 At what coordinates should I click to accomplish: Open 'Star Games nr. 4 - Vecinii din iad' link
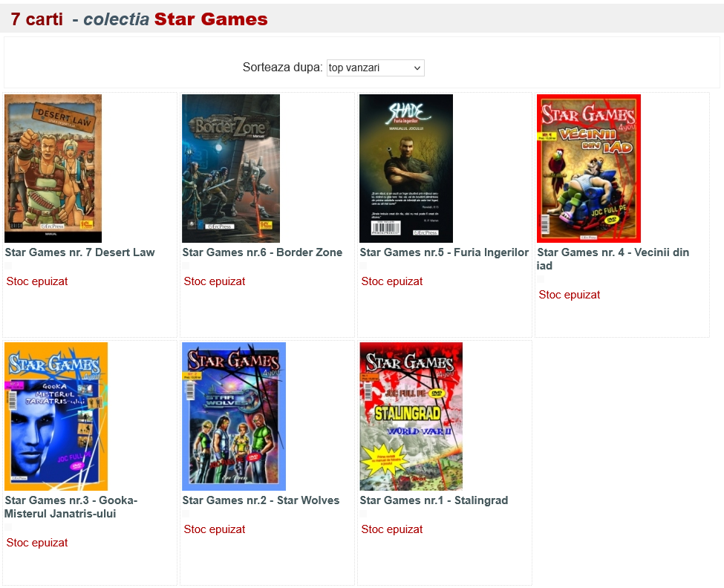(x=613, y=259)
